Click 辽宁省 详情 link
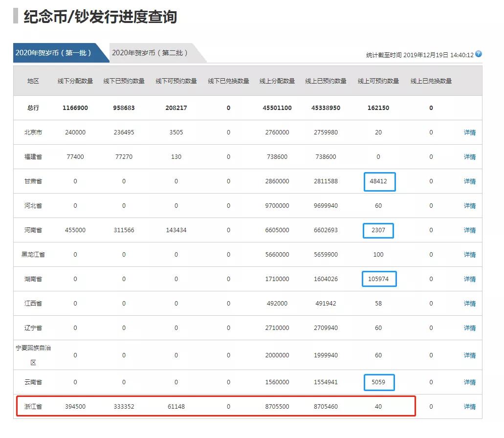The width and height of the screenshot is (504, 438). [469, 328]
